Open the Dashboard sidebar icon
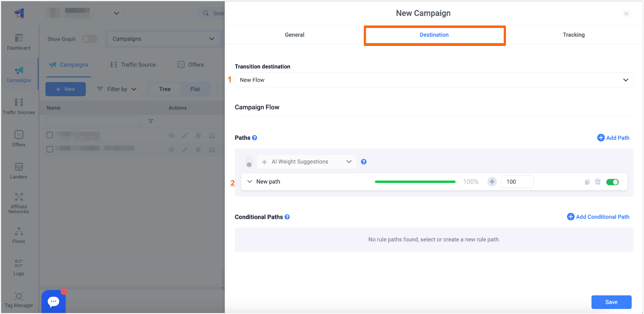The width and height of the screenshot is (644, 314). (19, 42)
